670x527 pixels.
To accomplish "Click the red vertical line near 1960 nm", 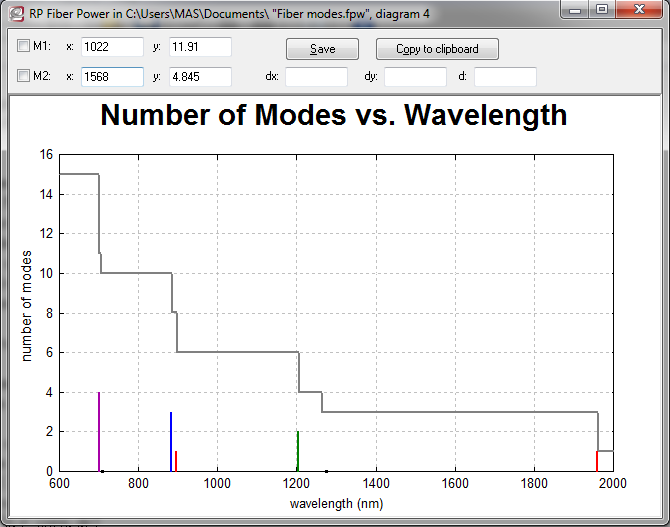I will point(597,461).
